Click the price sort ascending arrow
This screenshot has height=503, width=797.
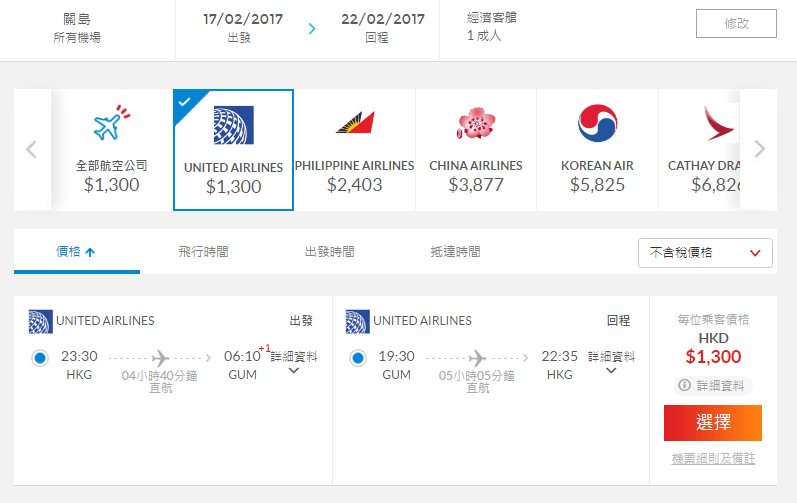pos(90,252)
